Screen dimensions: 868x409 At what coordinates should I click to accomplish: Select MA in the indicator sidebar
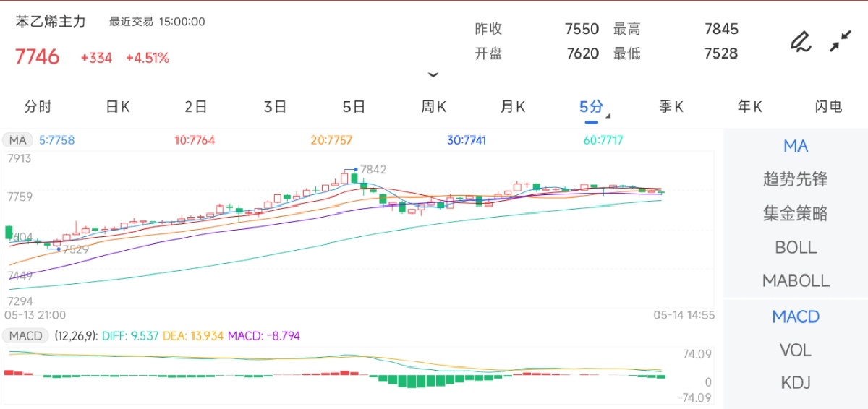click(x=796, y=146)
